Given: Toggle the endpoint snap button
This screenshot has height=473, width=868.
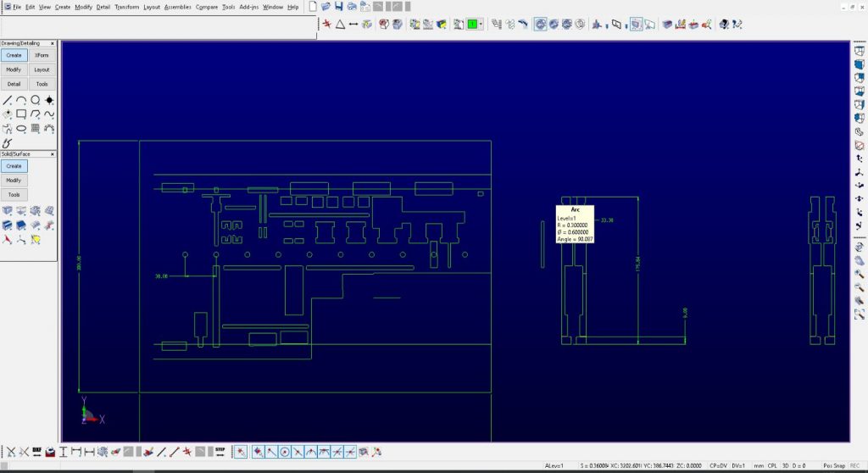Looking at the screenshot, I should 271,452.
